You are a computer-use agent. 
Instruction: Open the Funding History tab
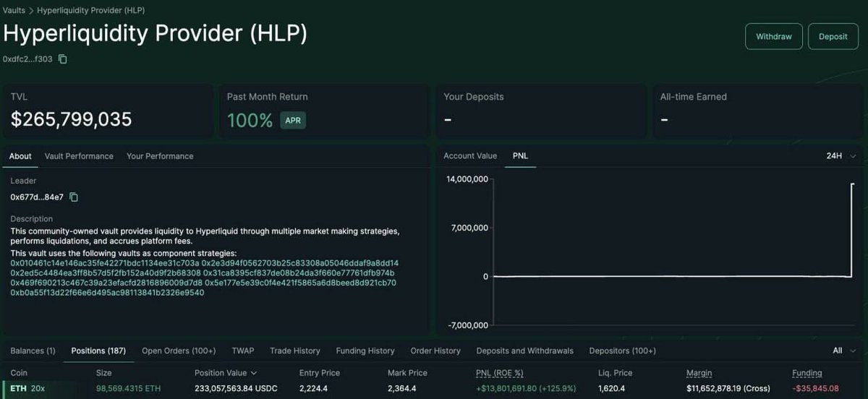[x=365, y=351]
